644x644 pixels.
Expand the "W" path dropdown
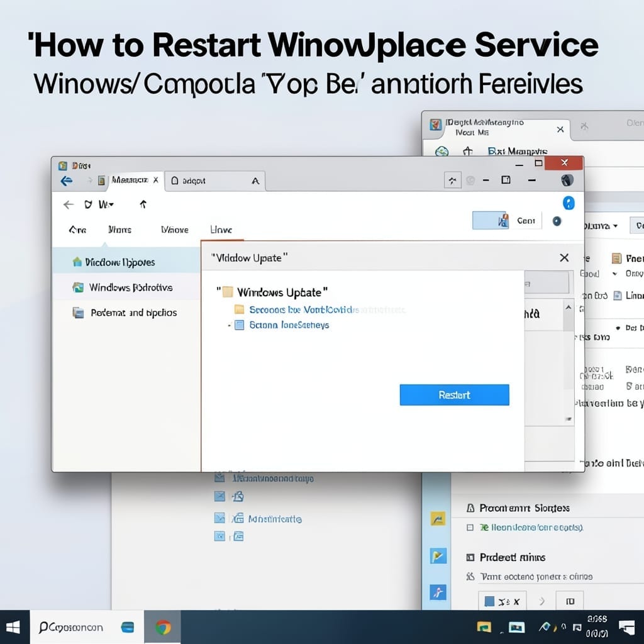[x=106, y=204]
